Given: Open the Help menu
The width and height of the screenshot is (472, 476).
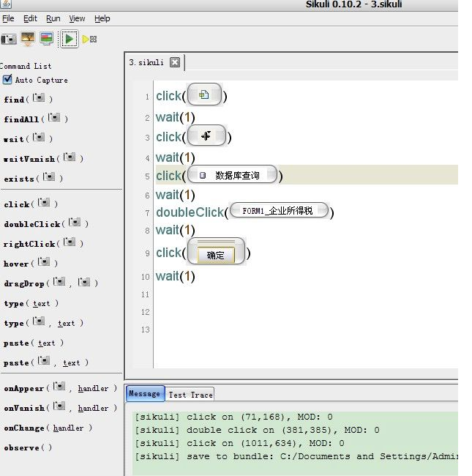Looking at the screenshot, I should coord(102,18).
